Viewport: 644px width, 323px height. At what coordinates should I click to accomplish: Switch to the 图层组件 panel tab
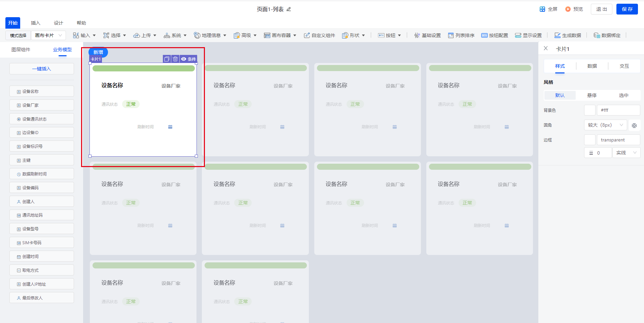[x=21, y=50]
